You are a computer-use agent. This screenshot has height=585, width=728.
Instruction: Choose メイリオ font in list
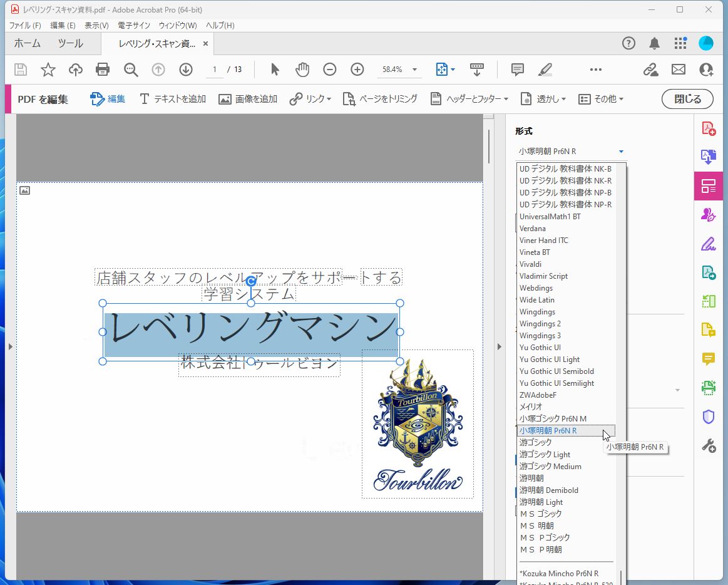click(x=567, y=407)
